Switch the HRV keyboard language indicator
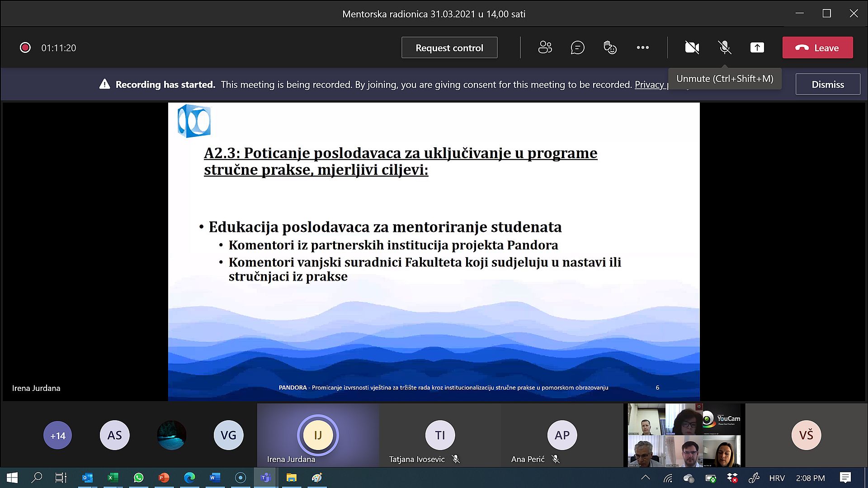Image resolution: width=868 pixels, height=488 pixels. coord(777,478)
